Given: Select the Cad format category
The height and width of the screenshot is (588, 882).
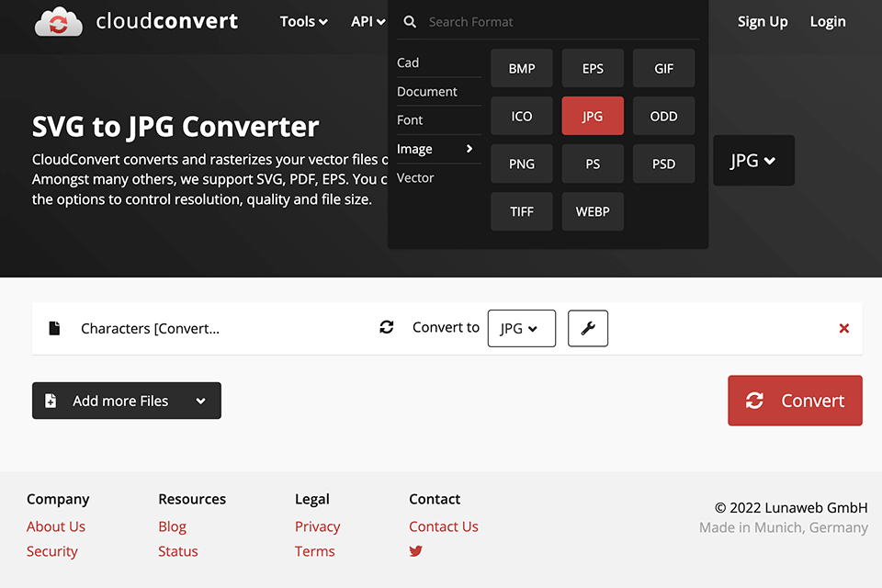Looking at the screenshot, I should 439,62.
